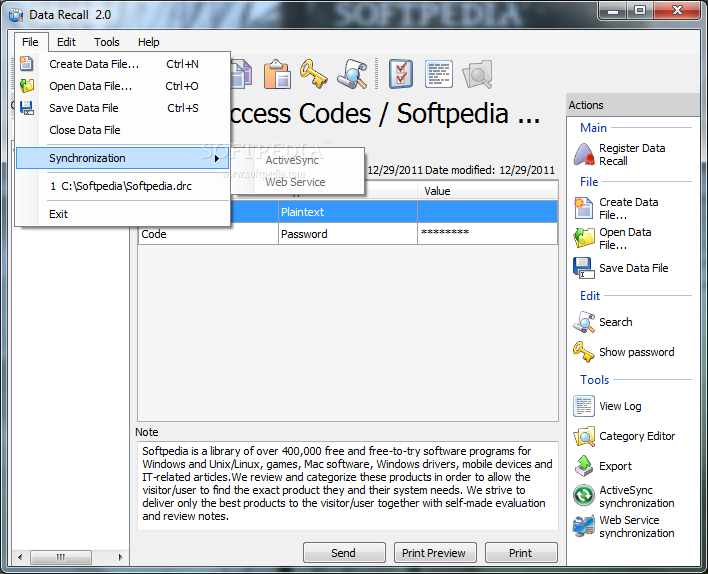Click the Value column header
Image resolution: width=708 pixels, height=574 pixels.
[487, 191]
